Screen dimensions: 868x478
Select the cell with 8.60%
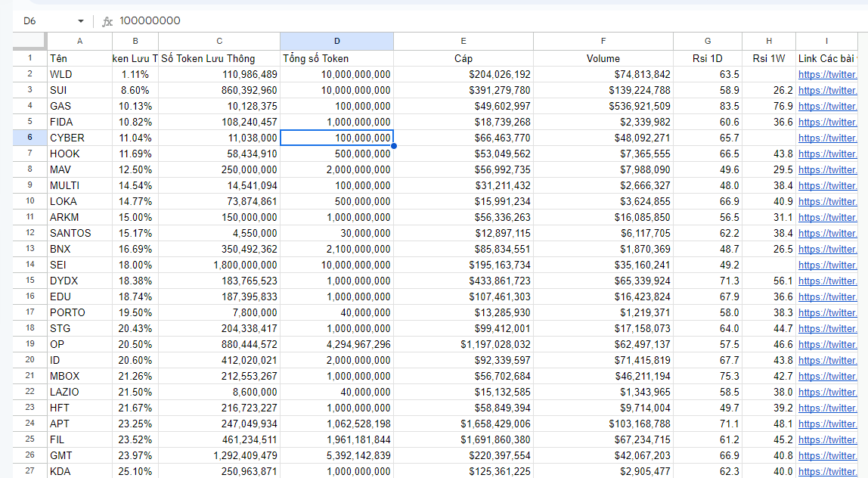[135, 90]
